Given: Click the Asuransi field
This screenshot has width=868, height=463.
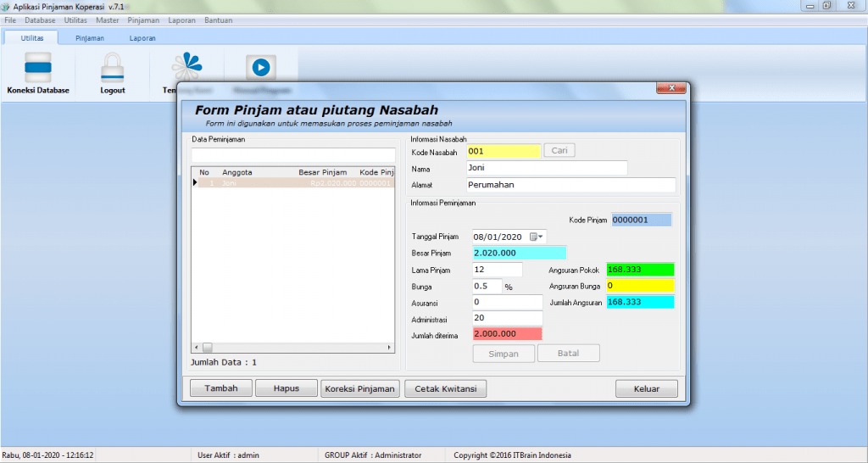Looking at the screenshot, I should coord(507,303).
